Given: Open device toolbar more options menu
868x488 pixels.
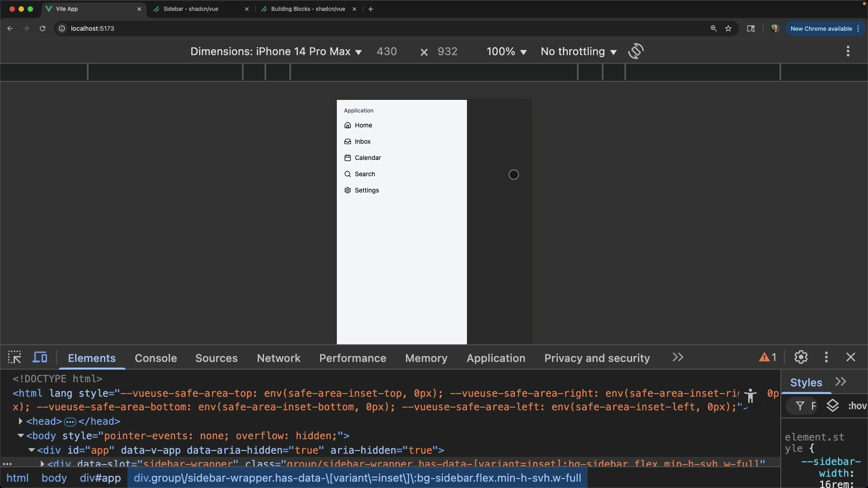Looking at the screenshot, I should 848,51.
